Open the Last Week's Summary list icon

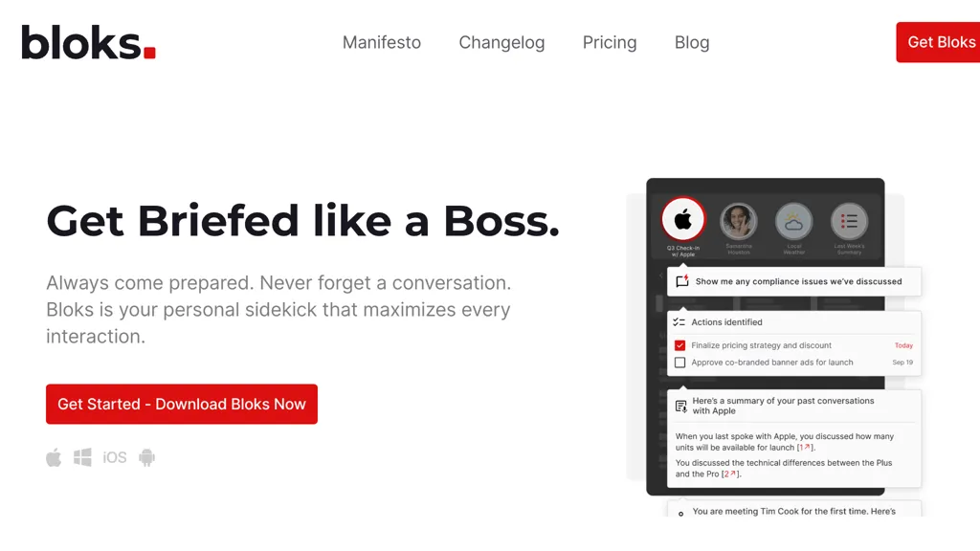849,221
